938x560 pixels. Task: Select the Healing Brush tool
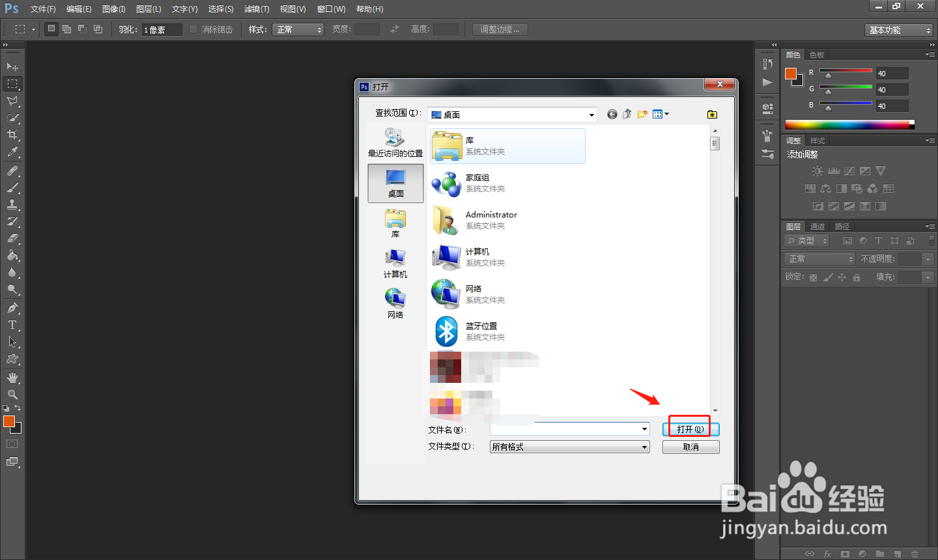click(x=12, y=171)
